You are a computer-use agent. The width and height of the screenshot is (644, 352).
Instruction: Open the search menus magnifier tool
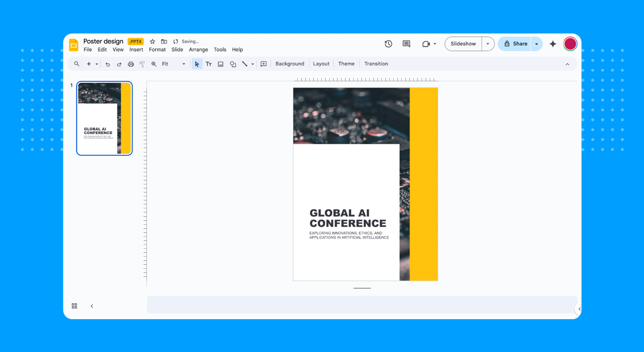coord(77,64)
